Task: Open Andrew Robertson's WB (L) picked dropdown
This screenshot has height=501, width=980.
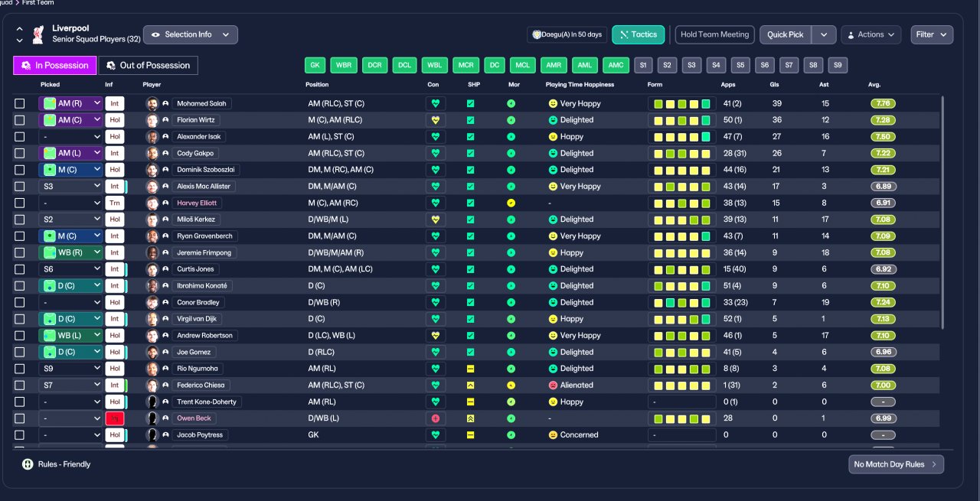Action: click(x=70, y=336)
